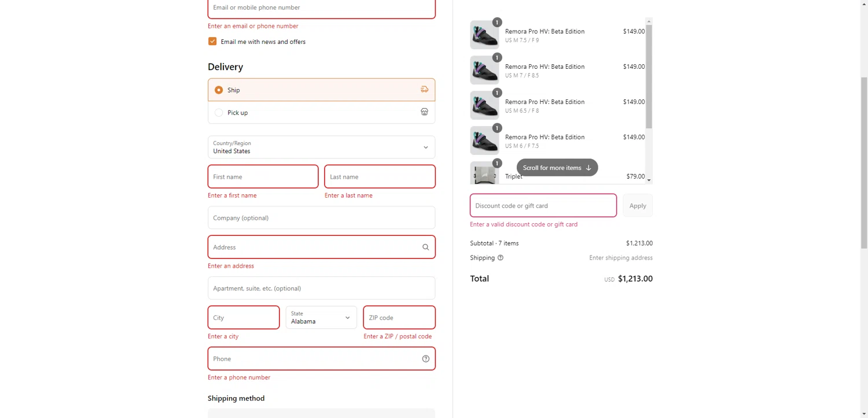Open the Country/Region dropdown
Viewport: 868px width, 418px height.
tap(321, 147)
